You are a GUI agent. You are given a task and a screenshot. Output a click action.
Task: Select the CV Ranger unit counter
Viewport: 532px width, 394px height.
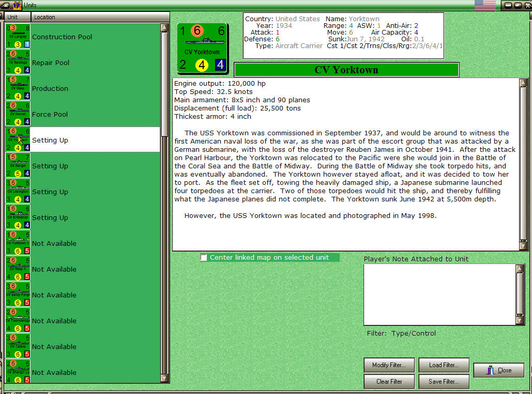pos(18,165)
